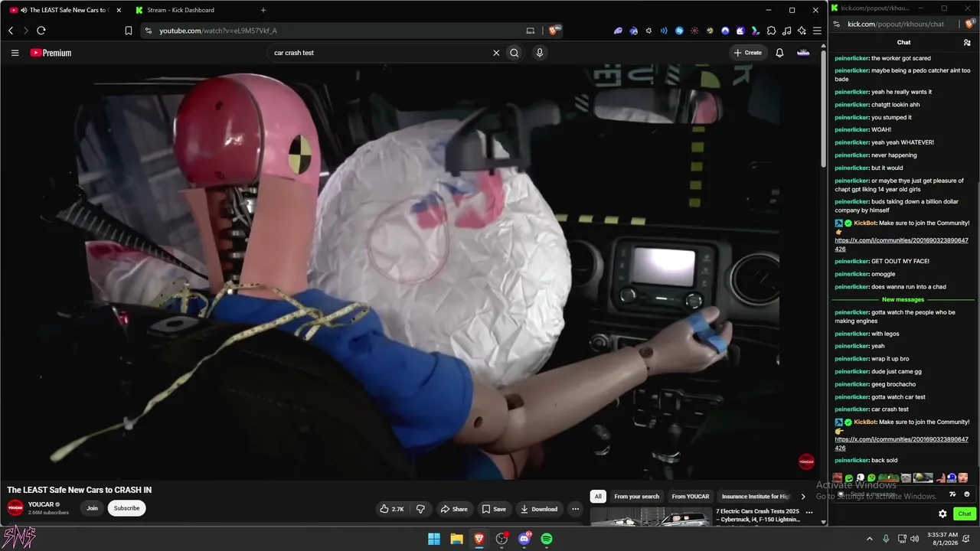Switch to The LEAST Safe New Cars tab
The image size is (980, 551).
click(64, 10)
